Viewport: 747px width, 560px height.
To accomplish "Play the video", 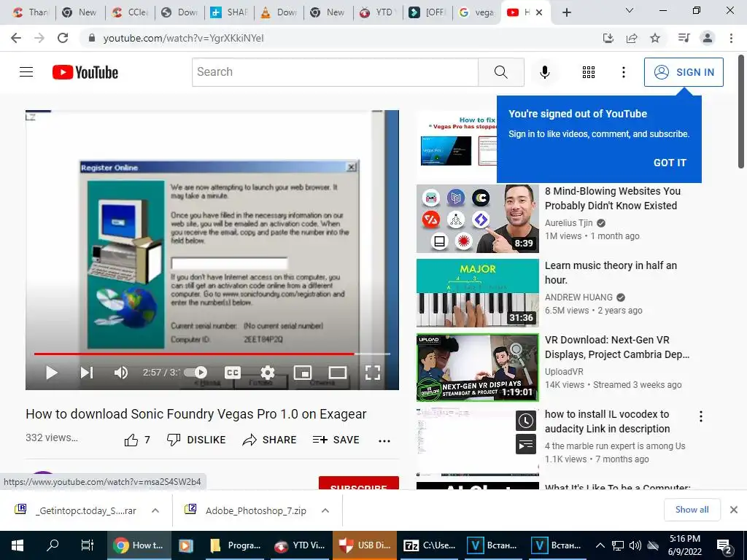I will (52, 373).
